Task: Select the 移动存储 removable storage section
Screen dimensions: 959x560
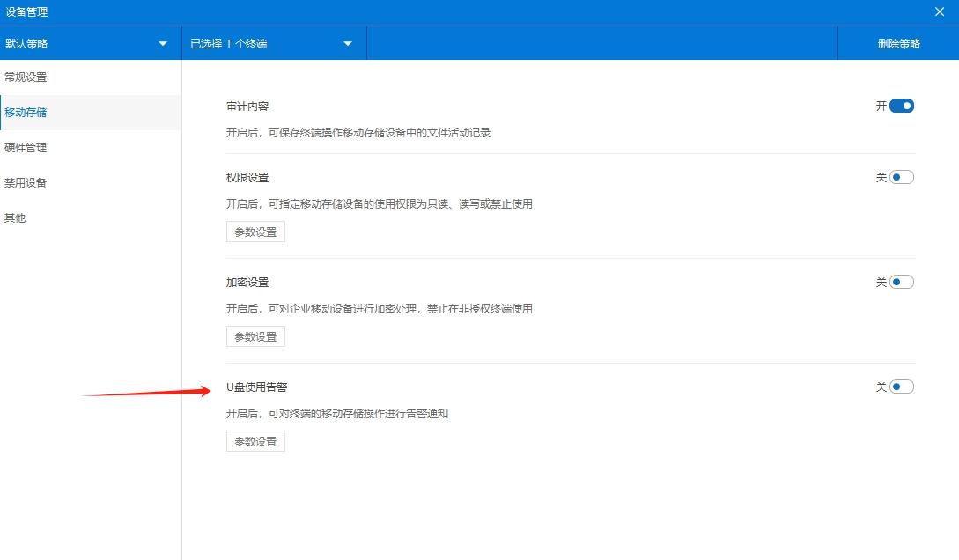Action: 26,112
